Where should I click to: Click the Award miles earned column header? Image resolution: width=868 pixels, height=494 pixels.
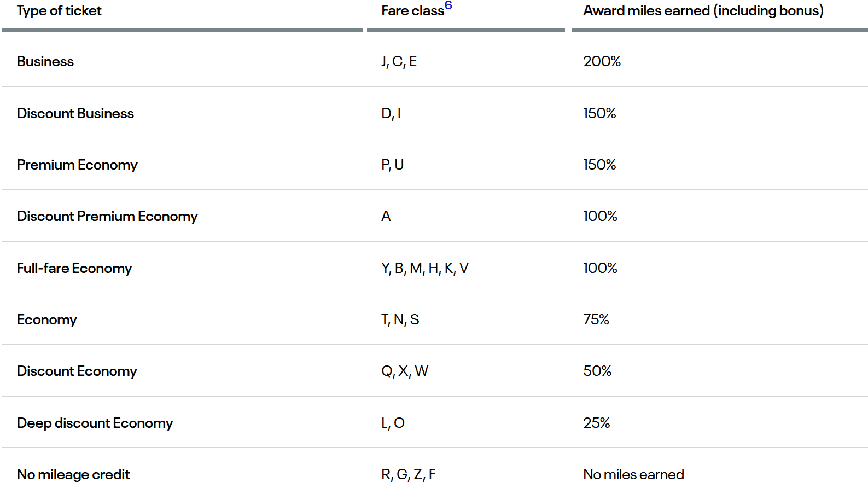coord(703,11)
